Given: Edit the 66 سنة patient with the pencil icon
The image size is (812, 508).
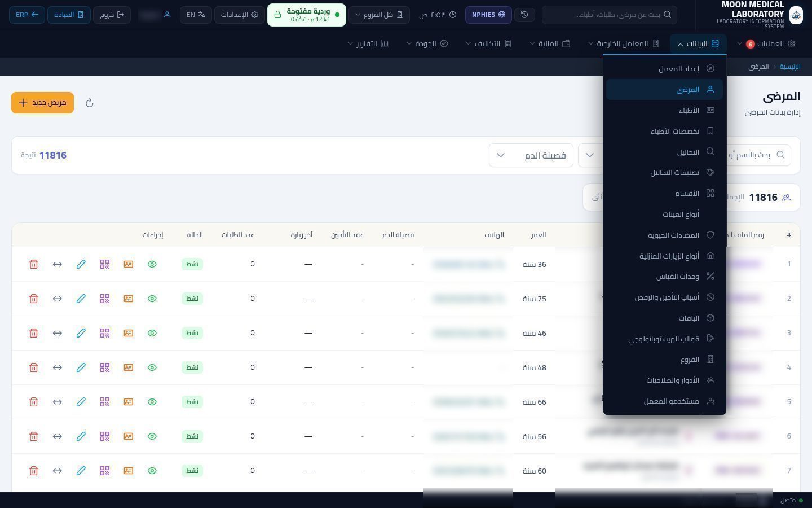Looking at the screenshot, I should tap(81, 402).
